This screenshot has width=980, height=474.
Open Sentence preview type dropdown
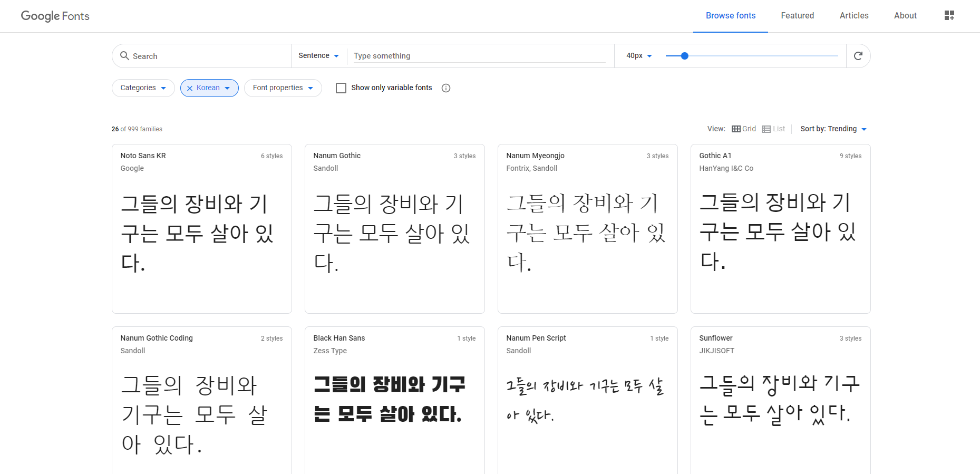tap(318, 56)
